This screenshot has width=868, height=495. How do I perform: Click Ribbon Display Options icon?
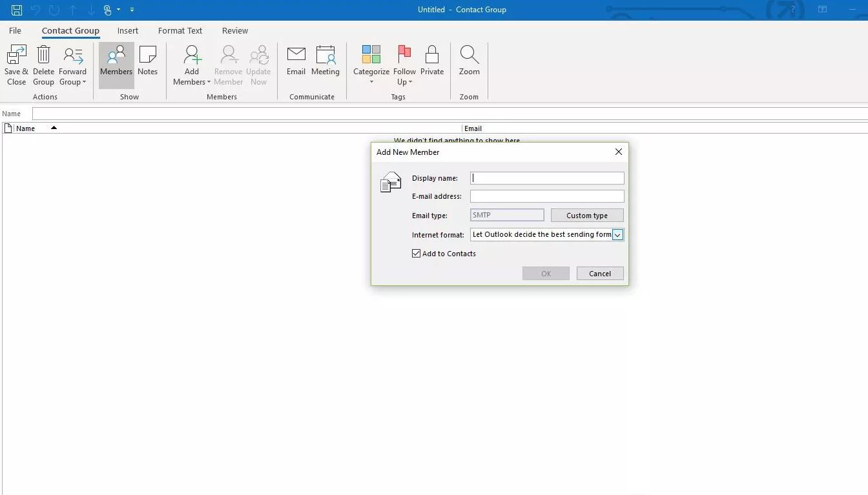click(823, 10)
